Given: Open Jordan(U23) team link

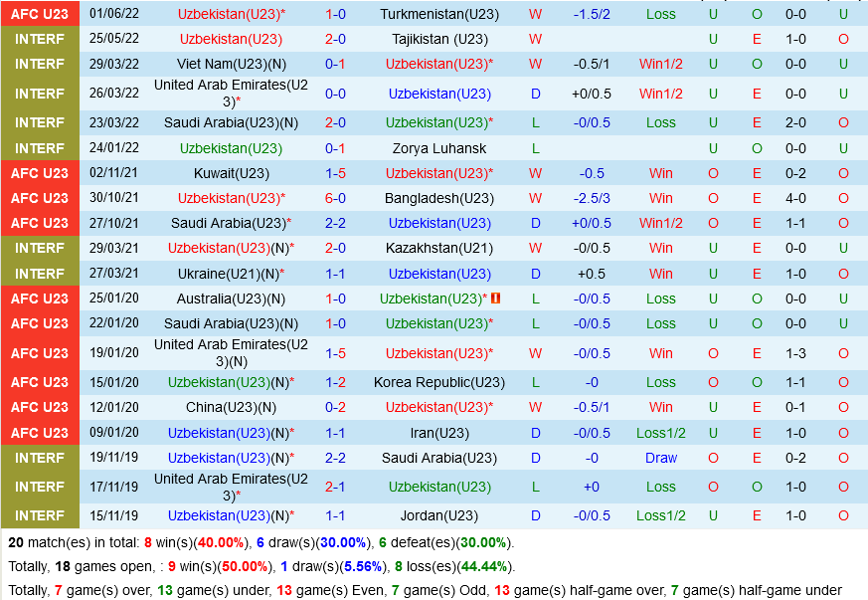Looking at the screenshot, I should coord(439,515).
